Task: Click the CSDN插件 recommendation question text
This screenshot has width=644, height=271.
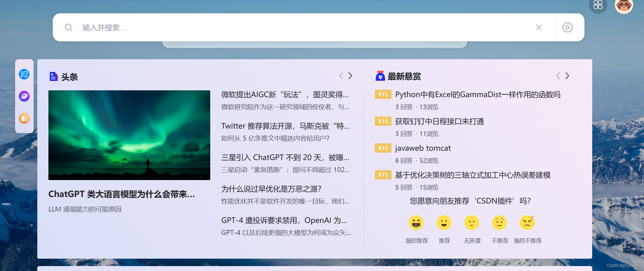Action: coord(470,201)
